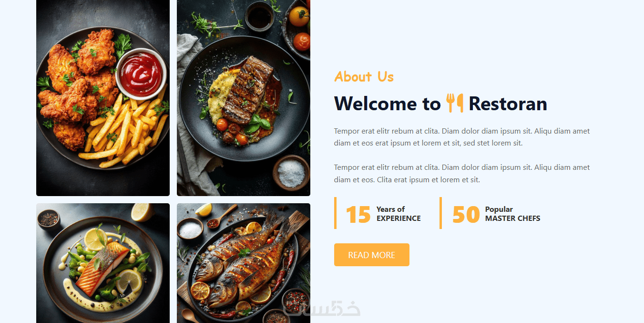The width and height of the screenshot is (644, 323).
Task: Click the salt bowl in steak photo
Action: [291, 172]
